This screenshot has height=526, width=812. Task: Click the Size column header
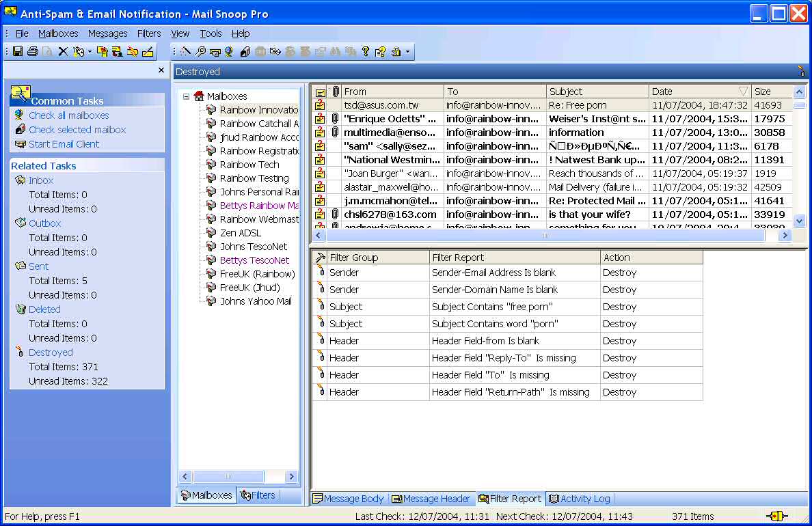(x=772, y=92)
